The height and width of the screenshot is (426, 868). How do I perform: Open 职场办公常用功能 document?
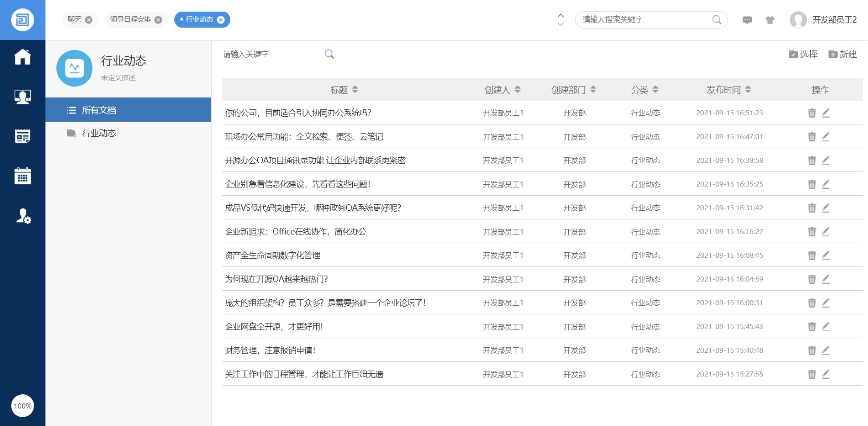pyautogui.click(x=304, y=137)
